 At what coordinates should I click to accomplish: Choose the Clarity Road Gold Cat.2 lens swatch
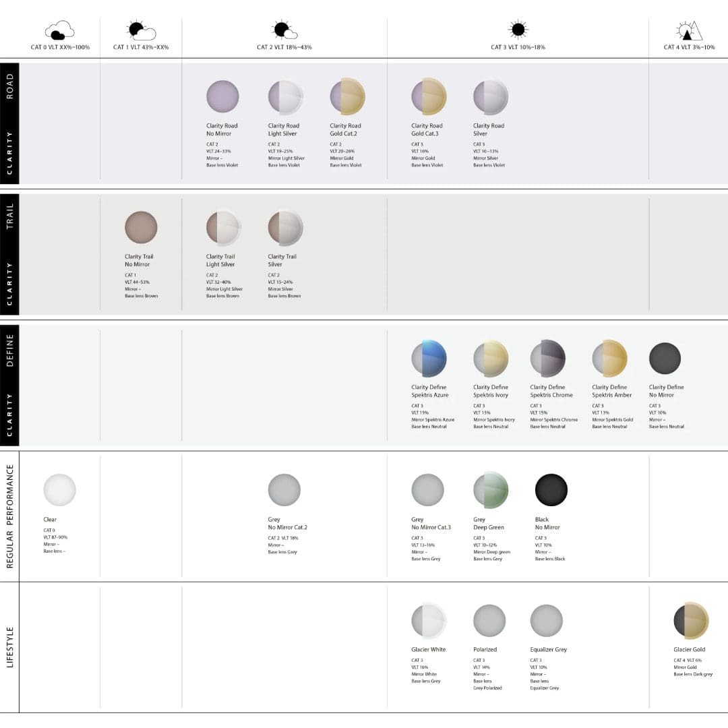347,96
